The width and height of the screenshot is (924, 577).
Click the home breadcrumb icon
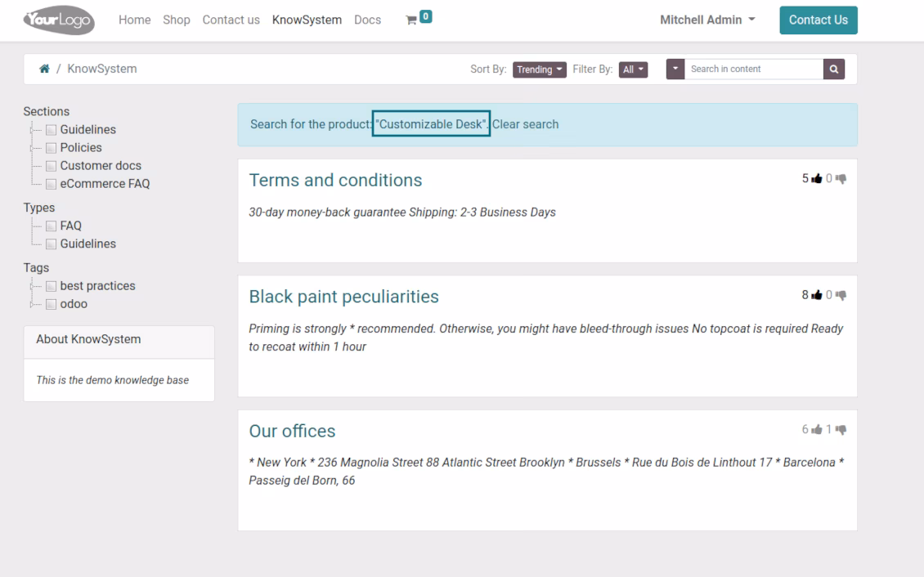click(x=44, y=69)
